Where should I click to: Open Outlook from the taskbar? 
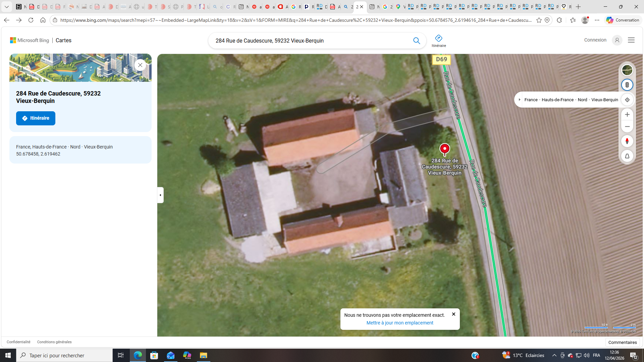[x=170, y=355]
